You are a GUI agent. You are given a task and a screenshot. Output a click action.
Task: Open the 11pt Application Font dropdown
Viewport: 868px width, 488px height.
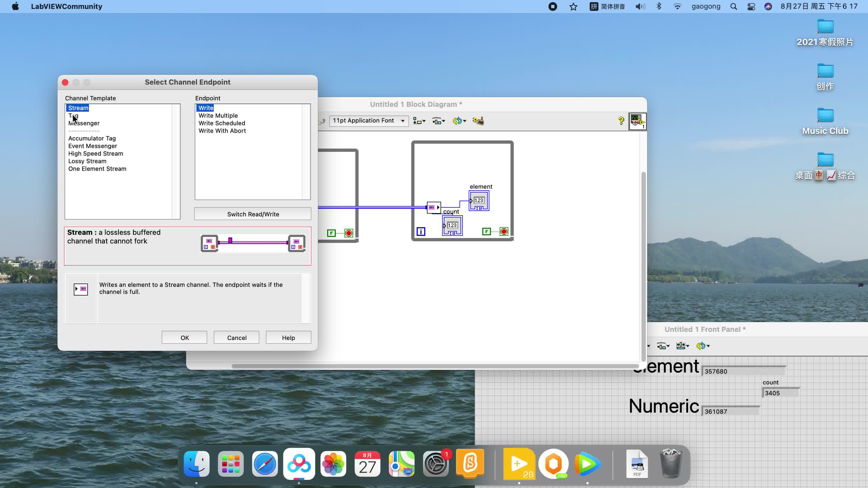(x=369, y=121)
